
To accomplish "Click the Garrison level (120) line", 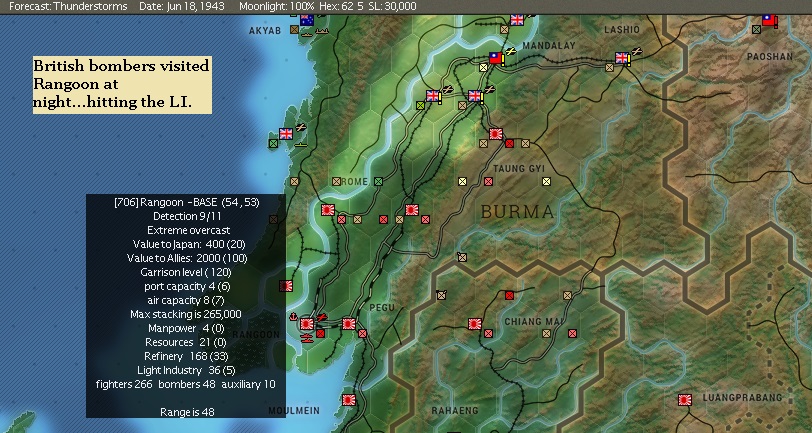I will pyautogui.click(x=185, y=272).
